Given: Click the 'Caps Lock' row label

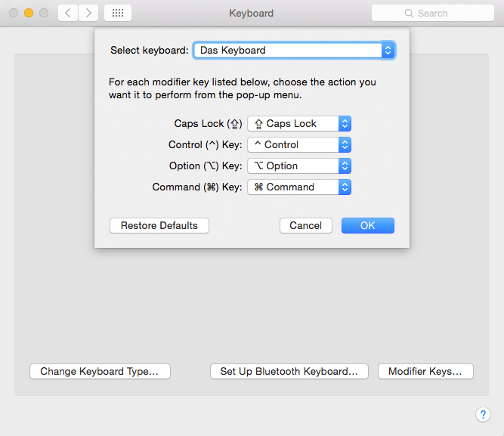Looking at the screenshot, I should (208, 123).
